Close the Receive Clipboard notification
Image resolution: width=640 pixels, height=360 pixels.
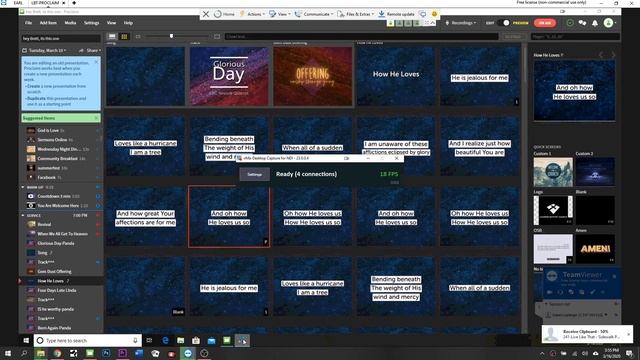[629, 334]
